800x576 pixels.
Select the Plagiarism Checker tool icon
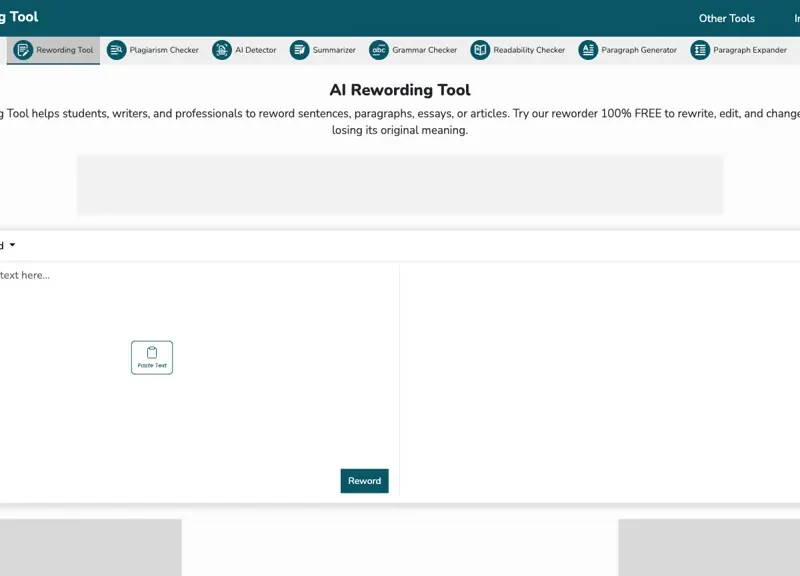tap(115, 49)
